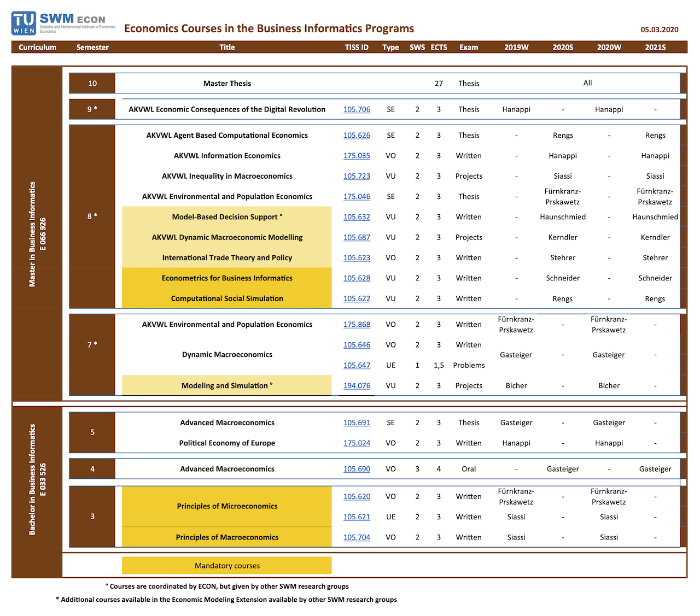Open TISS link 105.623
The image size is (700, 616).
(357, 257)
